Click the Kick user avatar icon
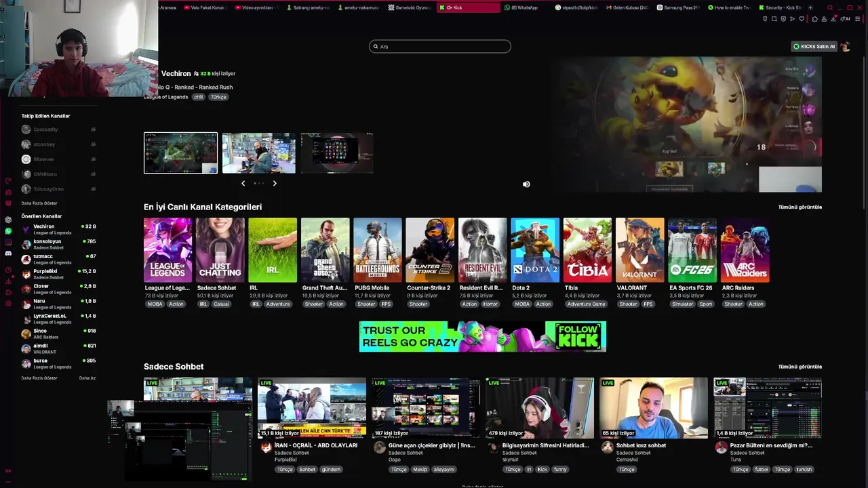Screen dimensions: 868x488 845,47
